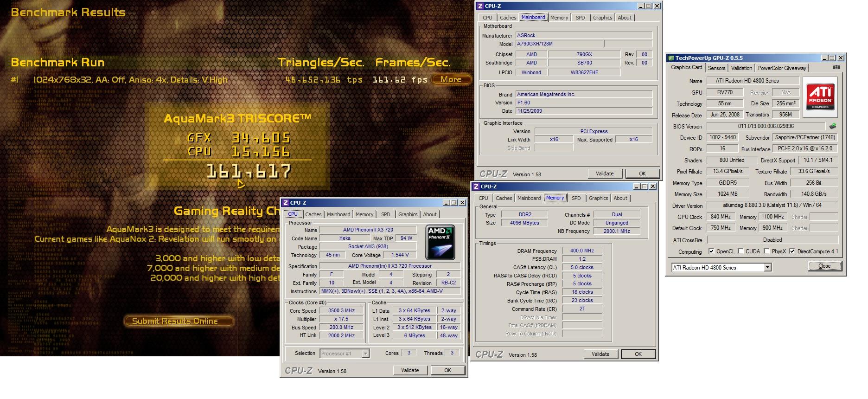Click the GPU Memory clock 1100 MHz value
The height and width of the screenshot is (399, 868).
772,217
